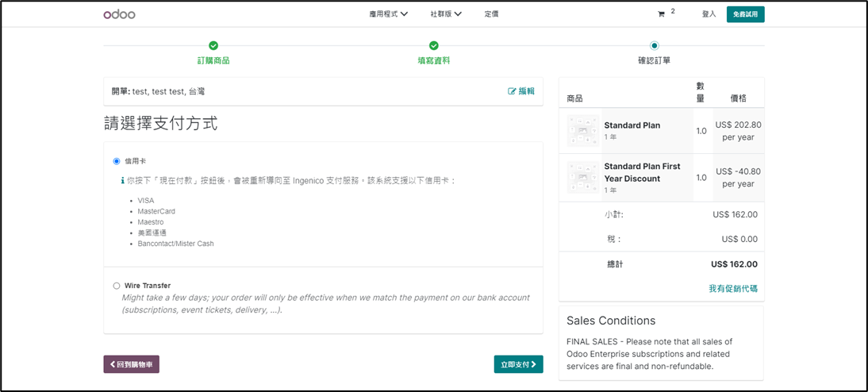
Task: Click the MasterCard list entry
Action: [156, 212]
